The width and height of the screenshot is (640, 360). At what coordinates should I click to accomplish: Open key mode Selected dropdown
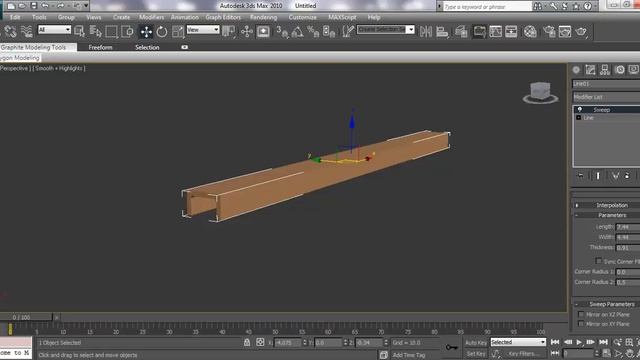coord(518,342)
